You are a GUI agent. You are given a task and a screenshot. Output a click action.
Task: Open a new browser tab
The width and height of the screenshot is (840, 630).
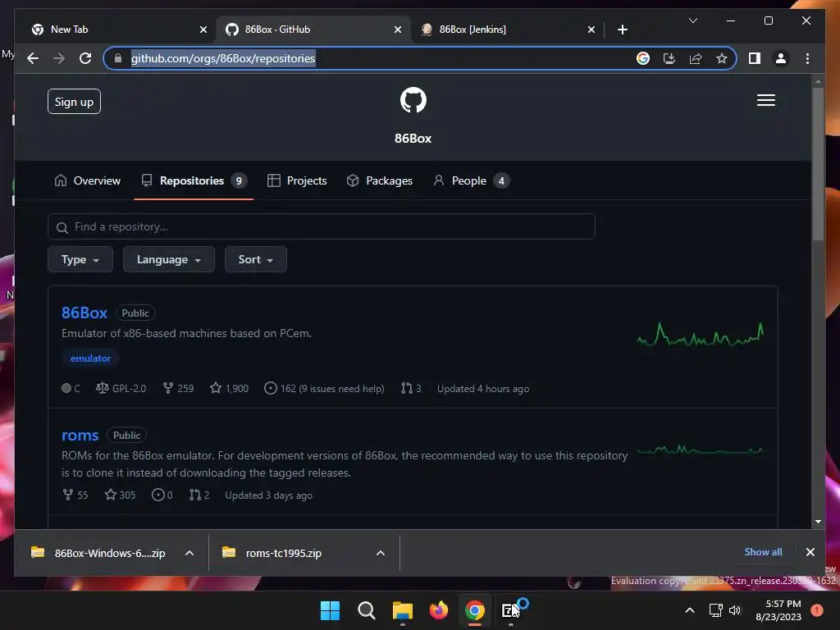point(622,30)
